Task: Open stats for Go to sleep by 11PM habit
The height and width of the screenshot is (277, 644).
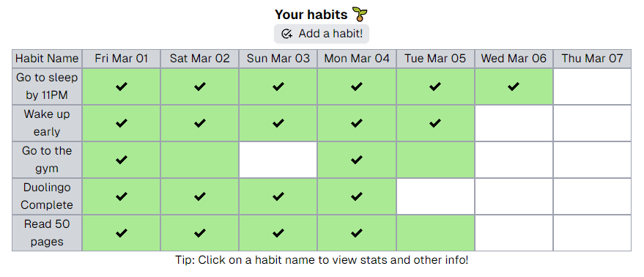Action: (x=47, y=86)
